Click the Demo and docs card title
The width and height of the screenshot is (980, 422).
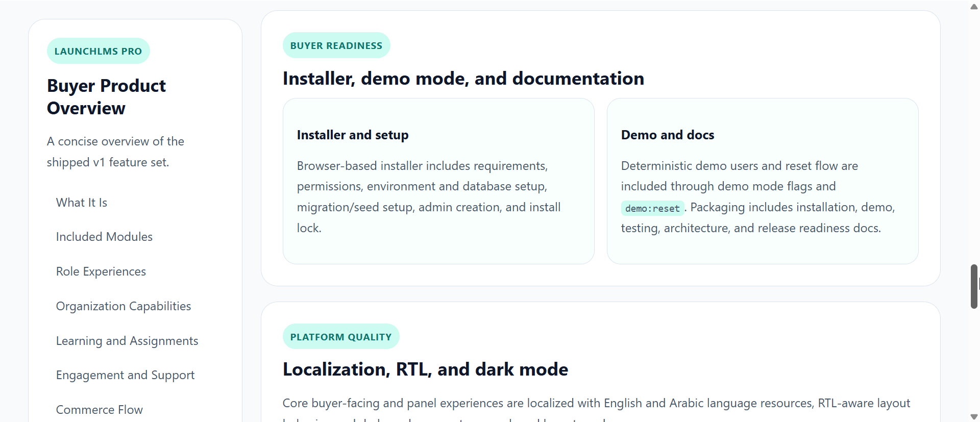(667, 135)
